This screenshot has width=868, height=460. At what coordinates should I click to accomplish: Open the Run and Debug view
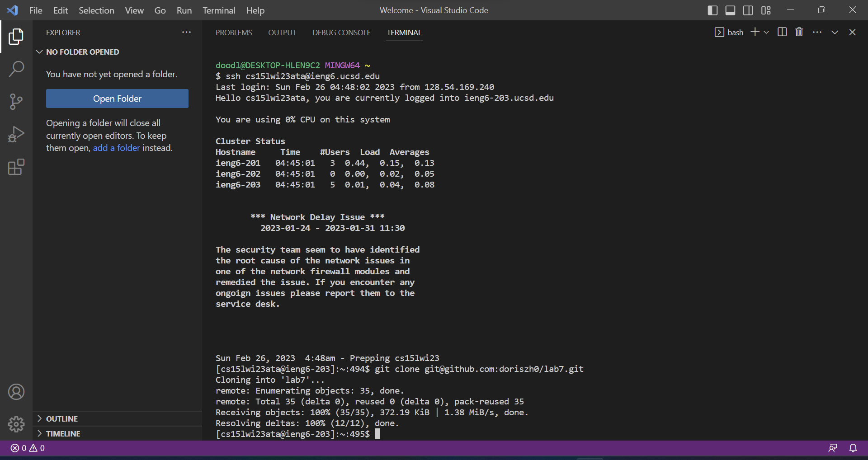16,134
